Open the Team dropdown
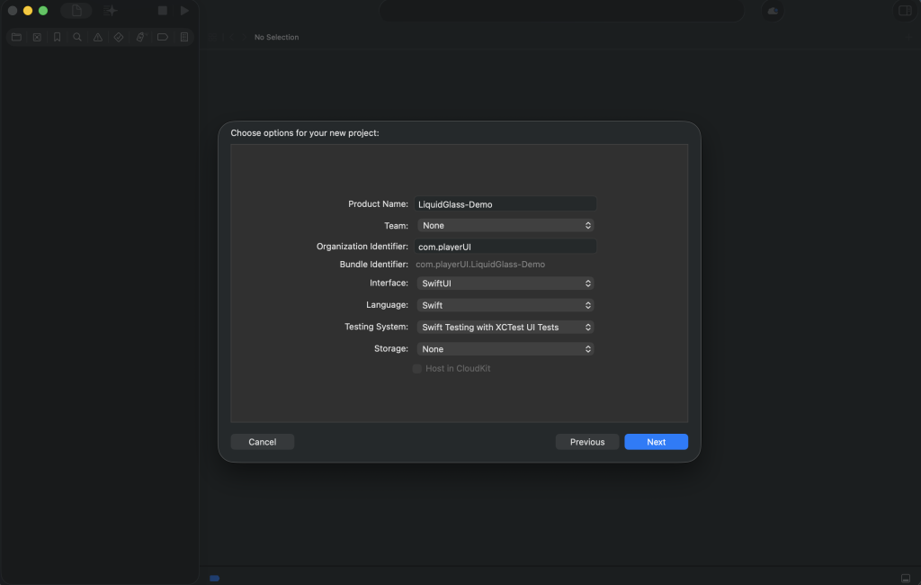The width and height of the screenshot is (921, 585). 506,226
